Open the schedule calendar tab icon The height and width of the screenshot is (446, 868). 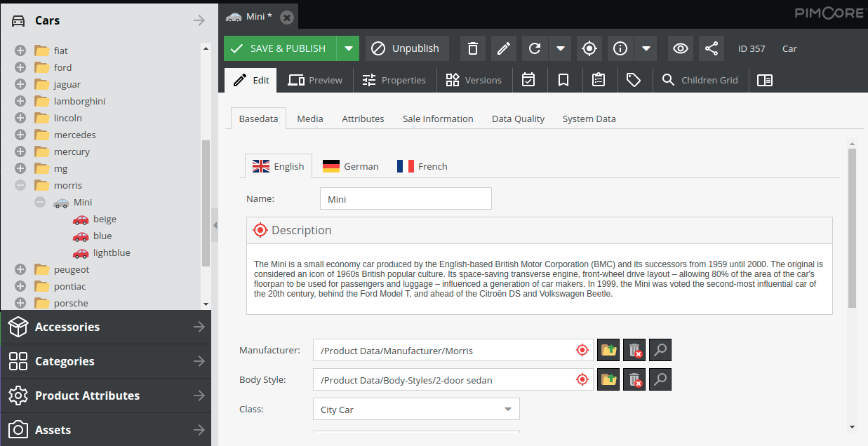tap(528, 80)
